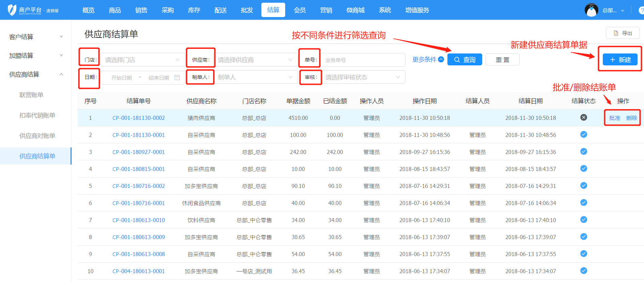Click the blue checkmark status in row 2

point(583,135)
